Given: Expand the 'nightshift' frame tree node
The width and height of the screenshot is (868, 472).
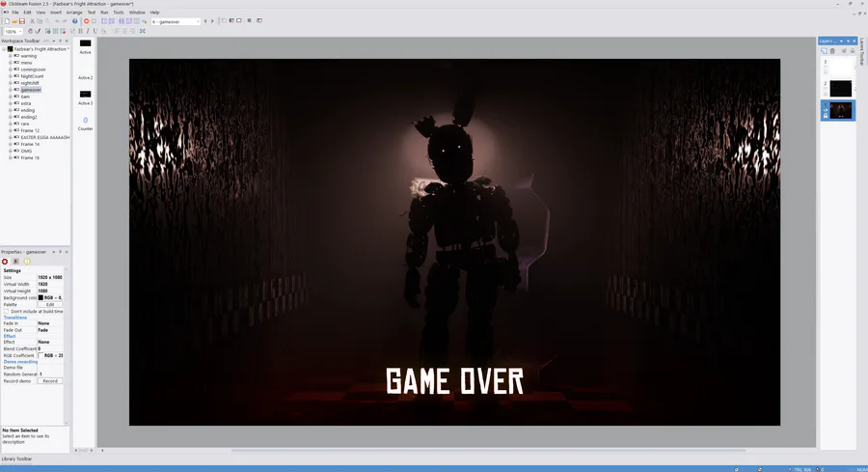Looking at the screenshot, I should pos(10,83).
